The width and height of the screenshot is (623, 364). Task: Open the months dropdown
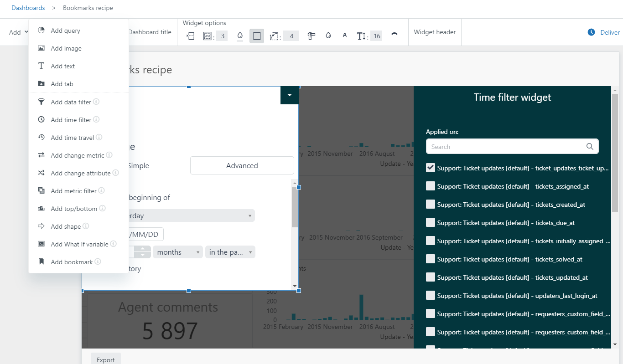tap(177, 251)
